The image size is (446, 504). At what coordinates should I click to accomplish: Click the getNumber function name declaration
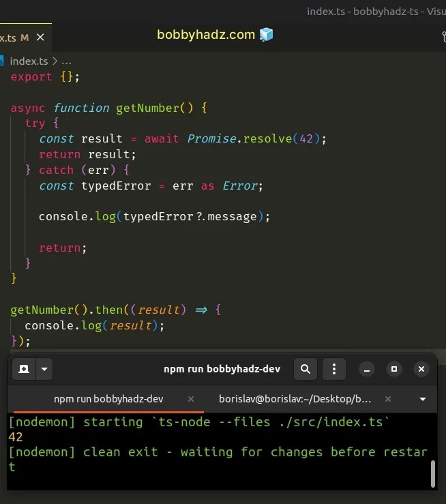(147, 108)
